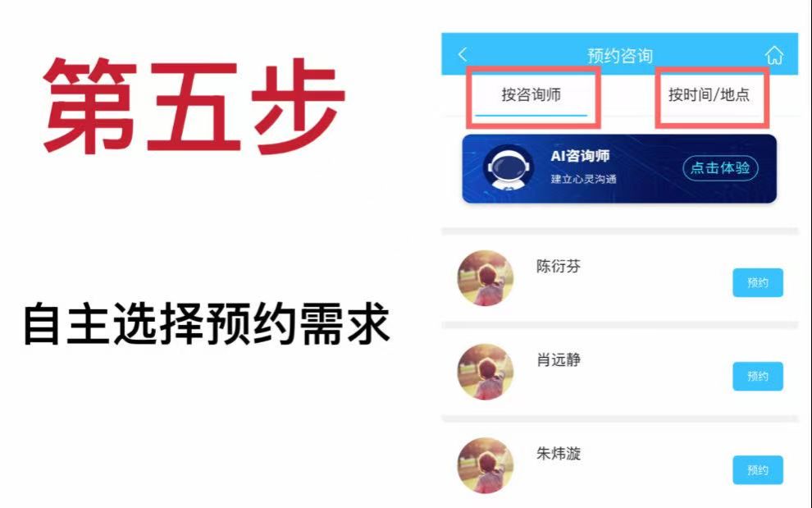Open the home icon in header
This screenshot has height=508, width=812.
[x=774, y=54]
